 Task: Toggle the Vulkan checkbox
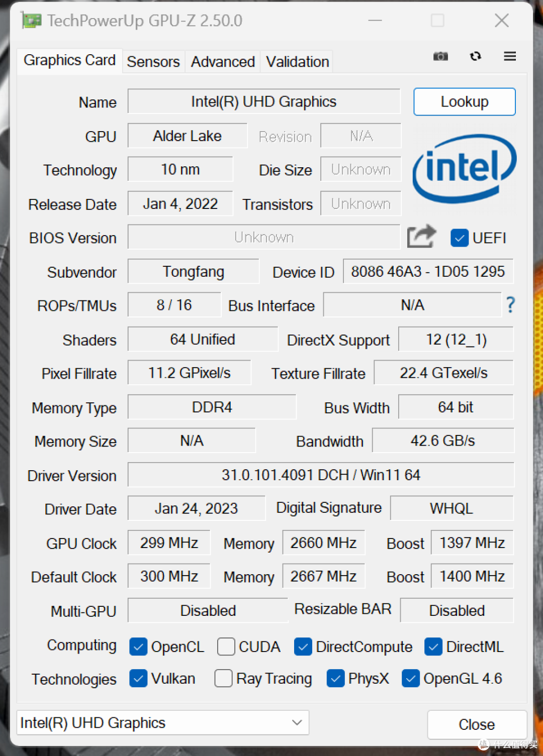138,678
